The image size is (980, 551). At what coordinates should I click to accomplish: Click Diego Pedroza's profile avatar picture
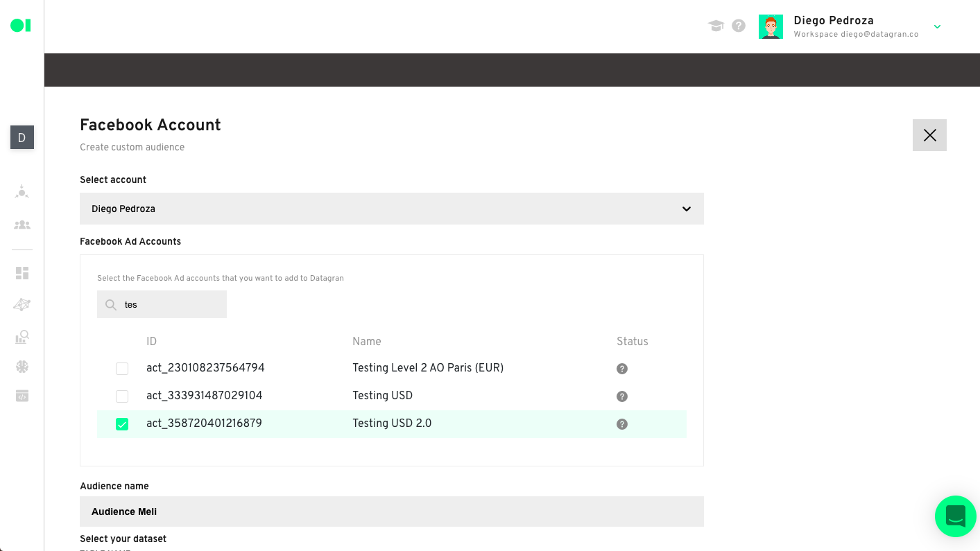[771, 26]
